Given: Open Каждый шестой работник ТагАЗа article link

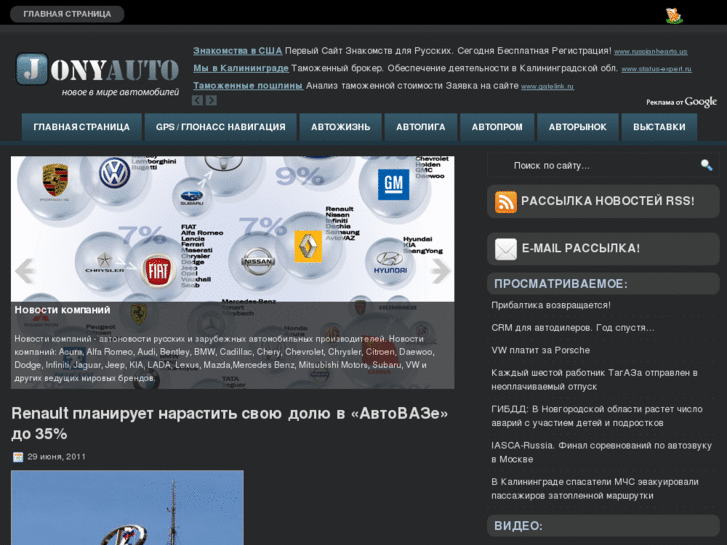Looking at the screenshot, I should 594,380.
